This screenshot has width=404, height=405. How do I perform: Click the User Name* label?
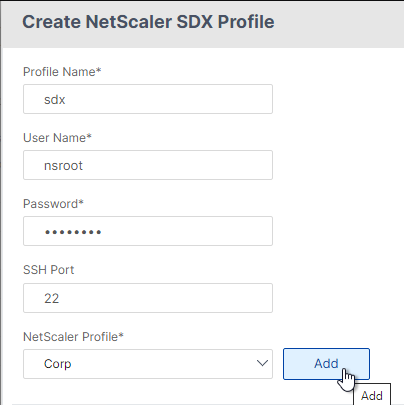(57, 138)
